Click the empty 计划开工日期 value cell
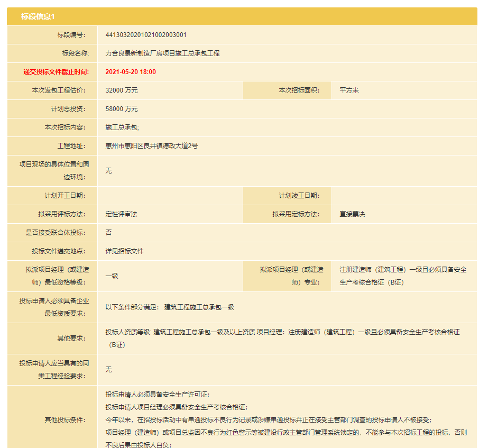 [x=170, y=196]
